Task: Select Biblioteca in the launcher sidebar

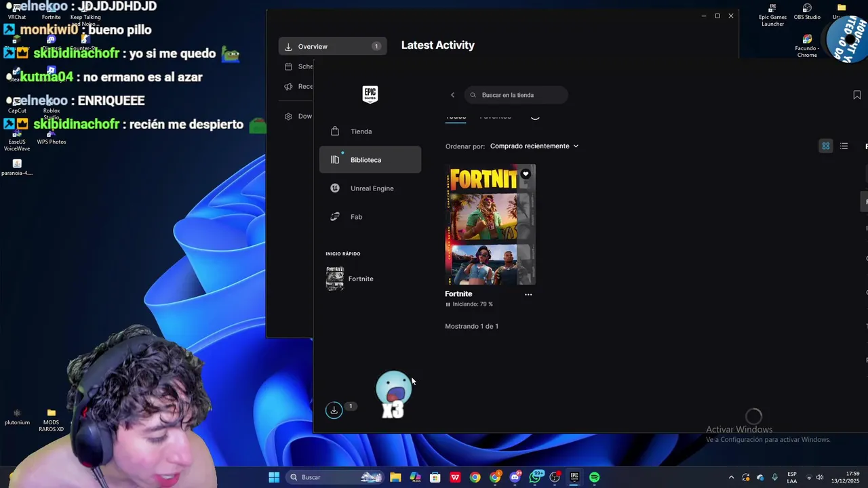Action: (370, 160)
